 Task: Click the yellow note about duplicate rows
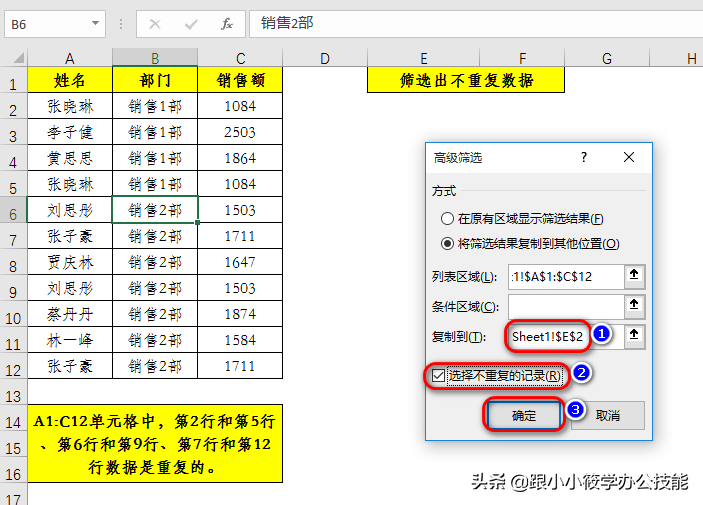[x=155, y=444]
